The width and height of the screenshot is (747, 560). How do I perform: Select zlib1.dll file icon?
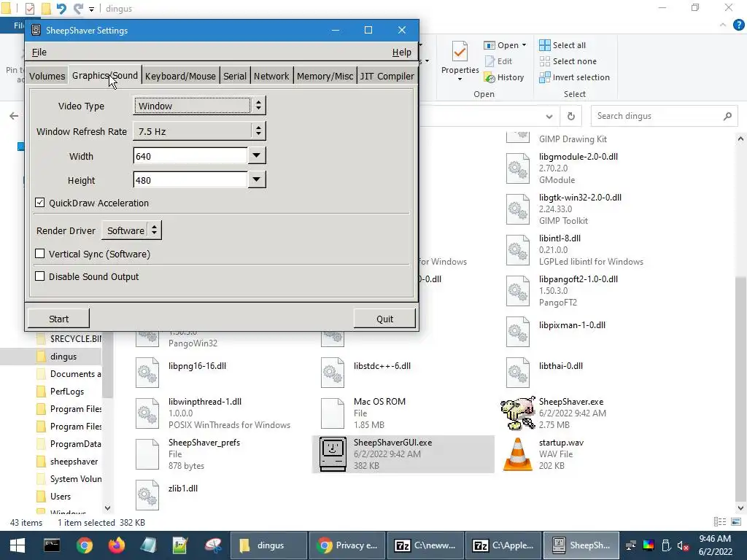click(x=147, y=495)
